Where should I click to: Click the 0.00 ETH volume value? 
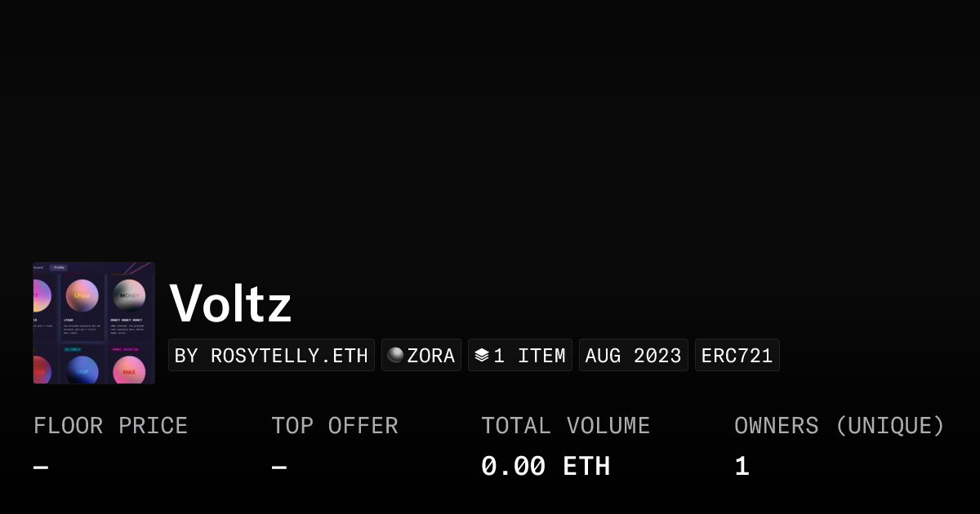(x=545, y=467)
